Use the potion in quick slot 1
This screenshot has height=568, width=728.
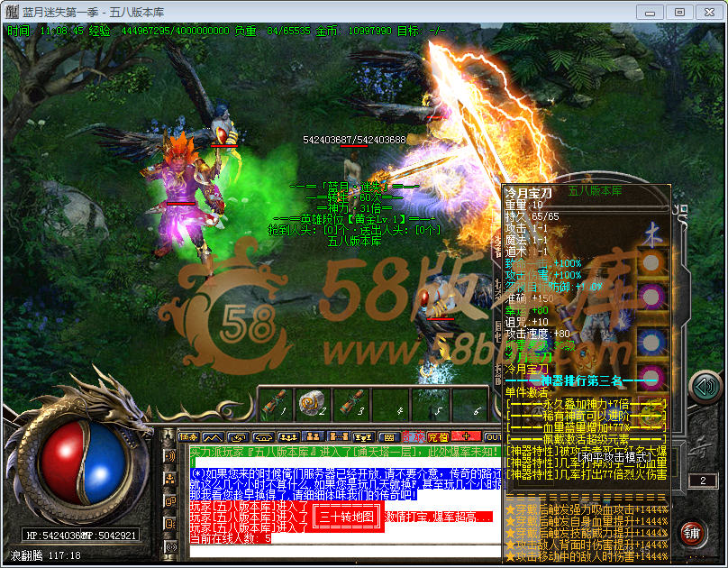277,403
